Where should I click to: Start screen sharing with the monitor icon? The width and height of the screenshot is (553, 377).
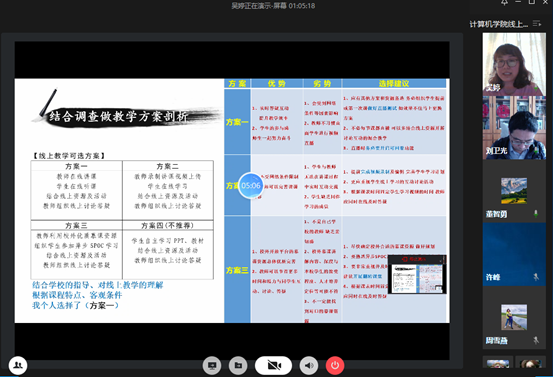pos(212,365)
